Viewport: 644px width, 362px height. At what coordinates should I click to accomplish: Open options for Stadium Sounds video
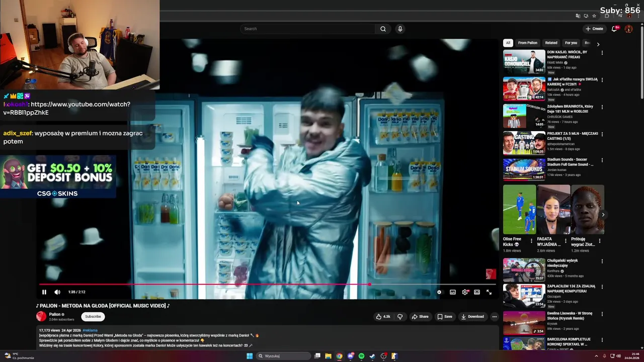pos(602,160)
